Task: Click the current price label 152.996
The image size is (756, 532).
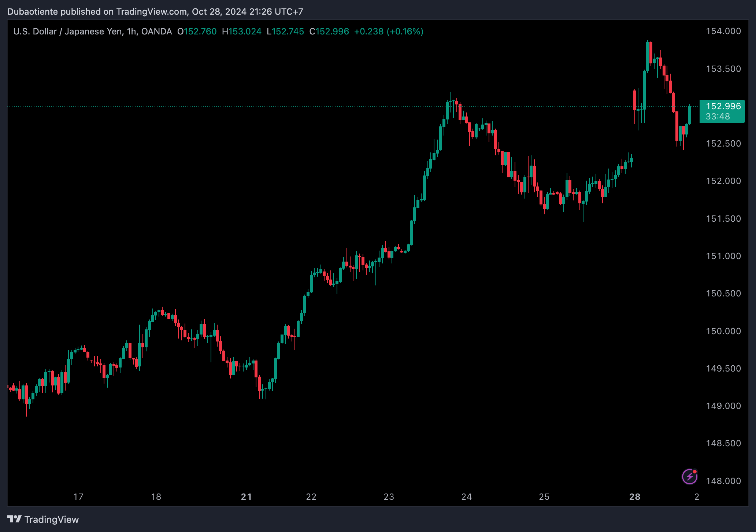Action: click(723, 106)
